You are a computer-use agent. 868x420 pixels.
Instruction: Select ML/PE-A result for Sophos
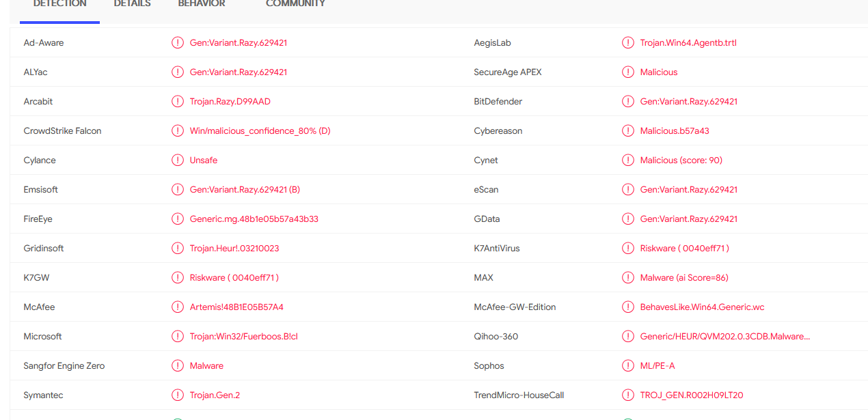tap(657, 365)
